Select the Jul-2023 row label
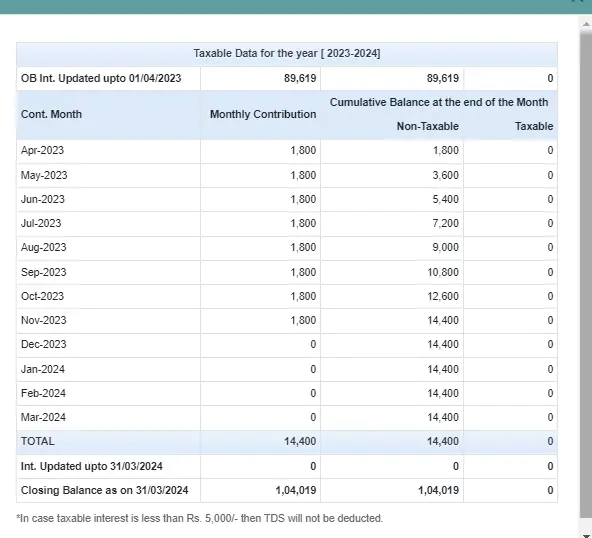592x538 pixels. [x=41, y=223]
